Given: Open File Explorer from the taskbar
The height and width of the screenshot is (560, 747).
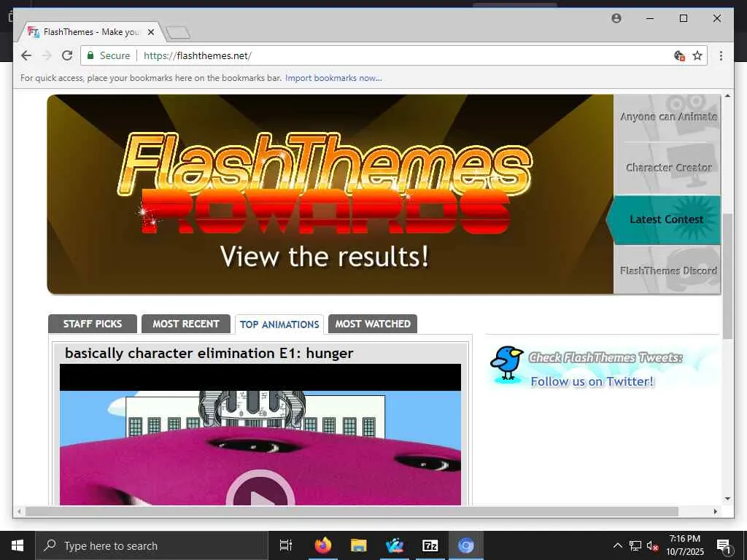Looking at the screenshot, I should click(x=358, y=545).
